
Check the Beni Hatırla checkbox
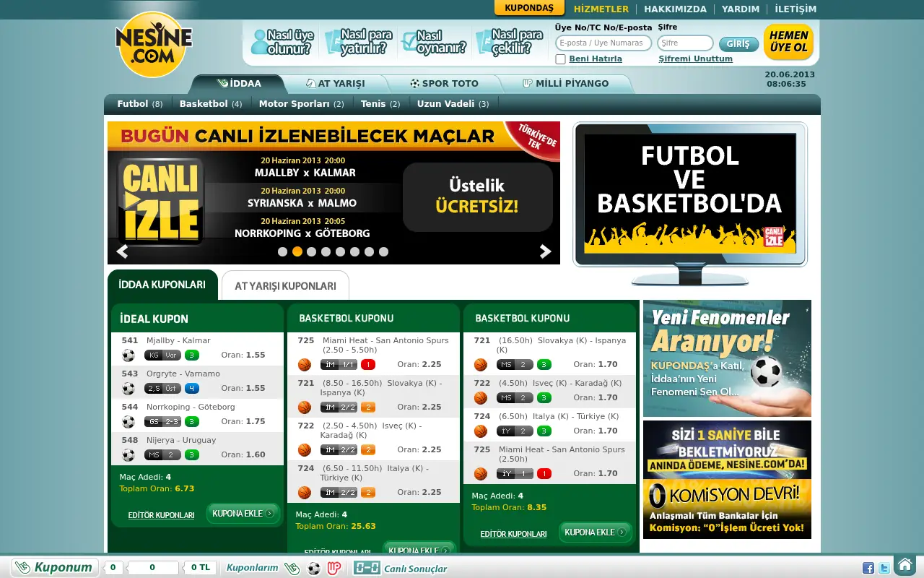(560, 59)
